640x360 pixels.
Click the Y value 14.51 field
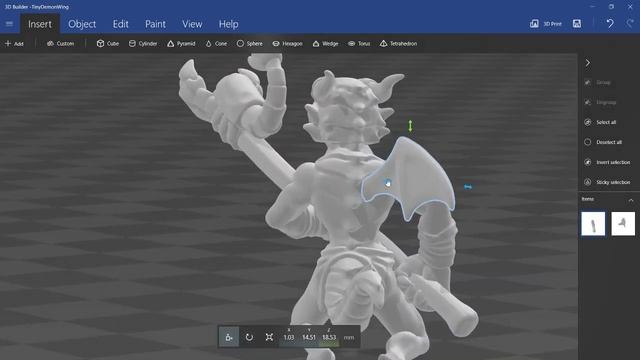(x=309, y=337)
